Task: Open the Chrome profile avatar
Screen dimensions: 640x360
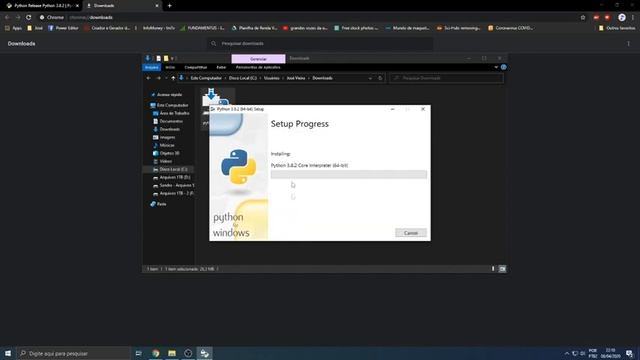Action: click(622, 17)
